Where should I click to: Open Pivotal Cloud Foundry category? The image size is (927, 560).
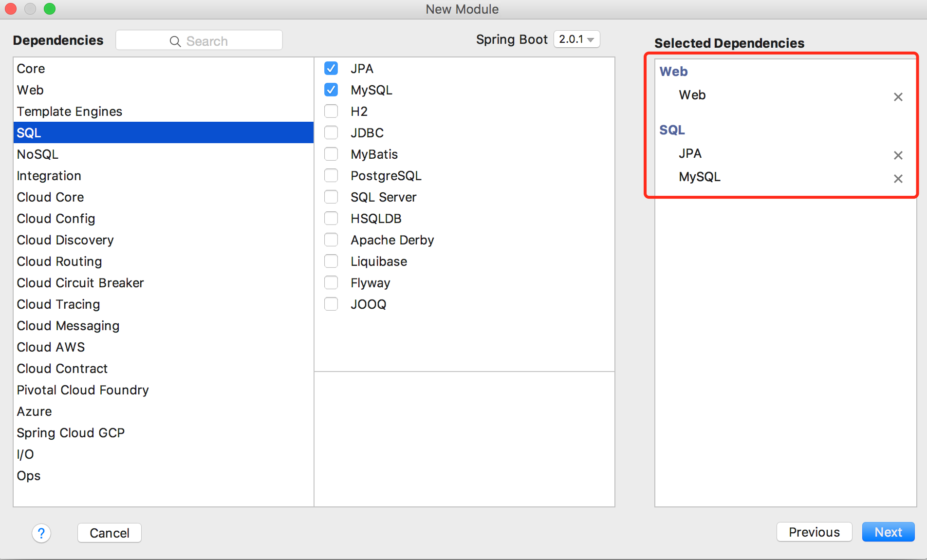[164, 390]
